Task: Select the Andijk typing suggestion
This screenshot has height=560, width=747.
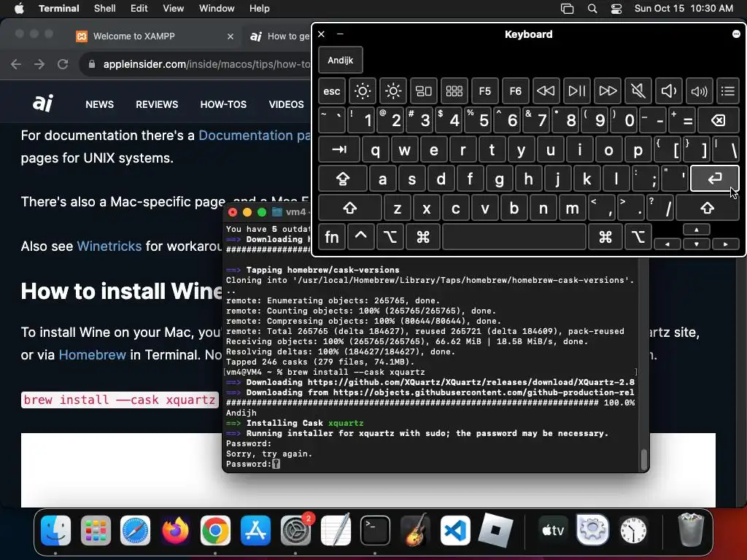Action: [341, 60]
